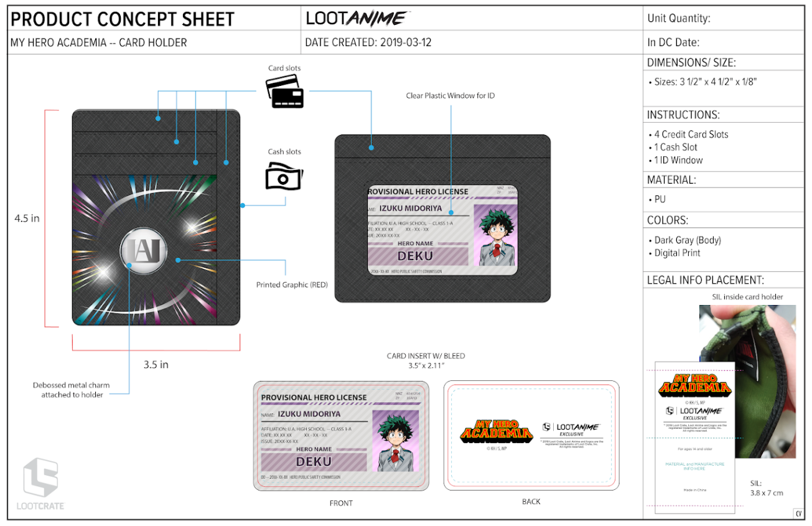Click the MATERIAL and MANUFACTURE INFO HERE text
The width and height of the screenshot is (812, 526).
694,466
